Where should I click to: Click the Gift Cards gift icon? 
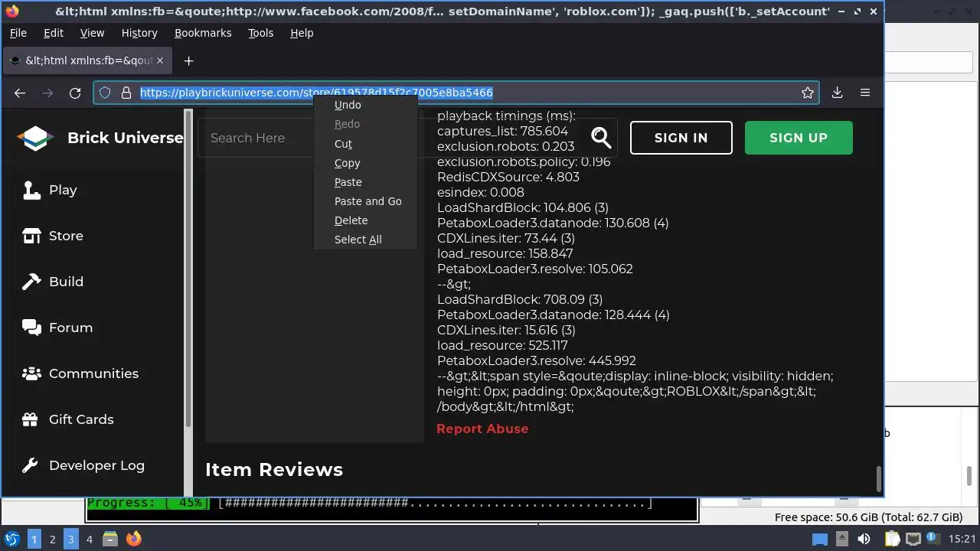(x=31, y=419)
